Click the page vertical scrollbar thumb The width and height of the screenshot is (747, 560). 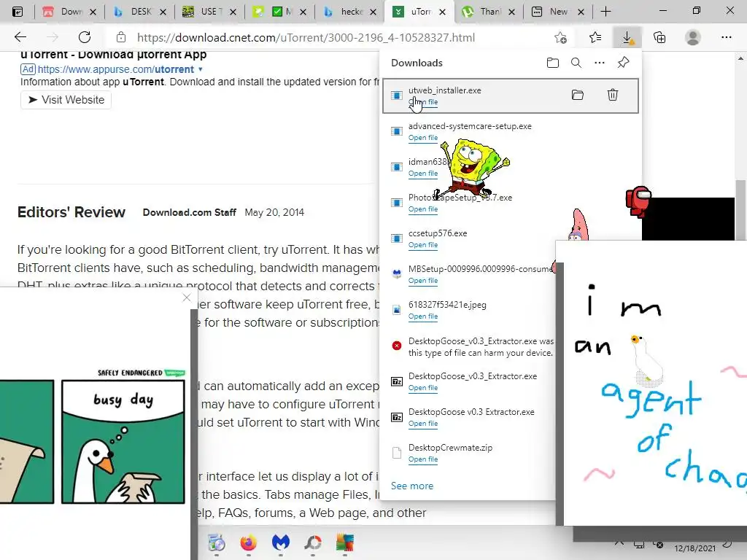click(x=740, y=209)
